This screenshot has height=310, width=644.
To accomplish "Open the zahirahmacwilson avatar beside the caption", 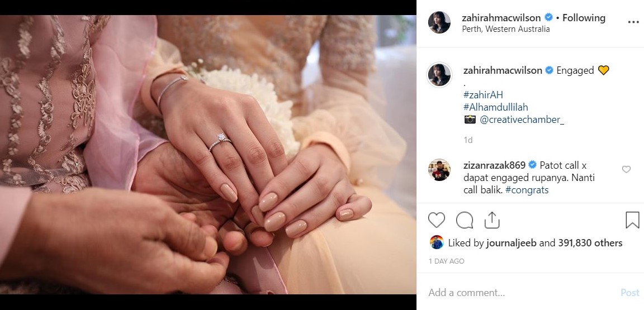I will coord(439,75).
